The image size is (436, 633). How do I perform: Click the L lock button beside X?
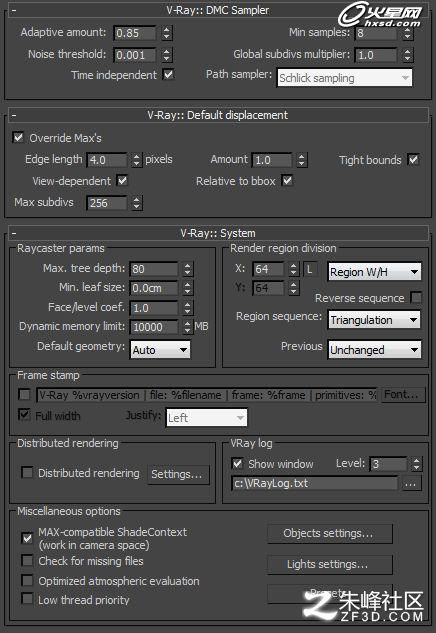click(310, 269)
